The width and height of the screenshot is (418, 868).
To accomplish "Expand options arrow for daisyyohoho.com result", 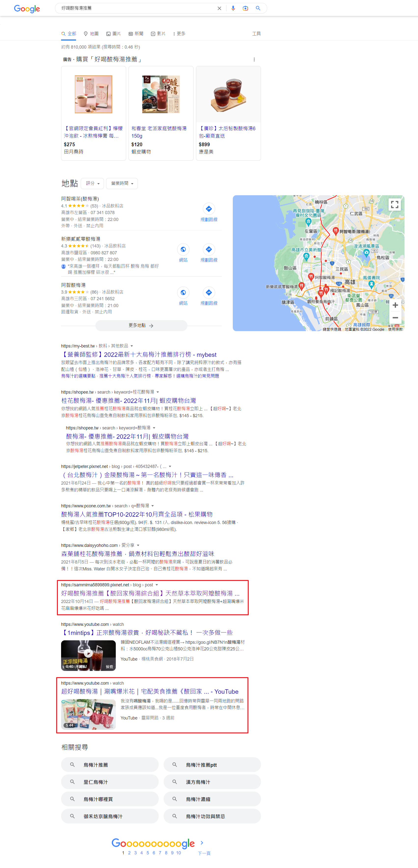I will tap(138, 545).
